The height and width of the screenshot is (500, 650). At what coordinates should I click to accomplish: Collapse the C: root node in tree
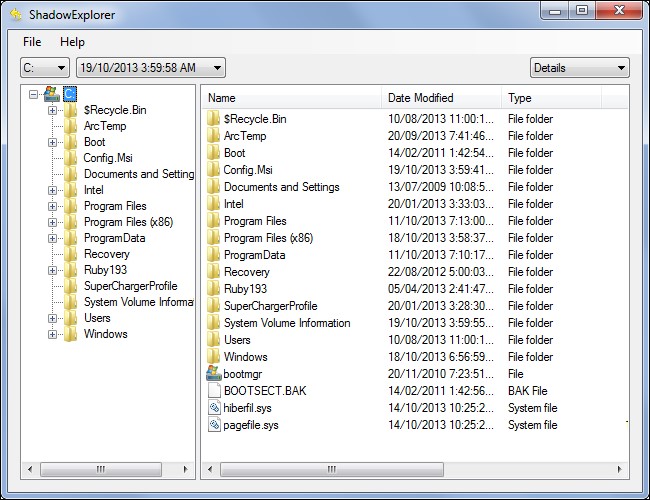(34, 95)
